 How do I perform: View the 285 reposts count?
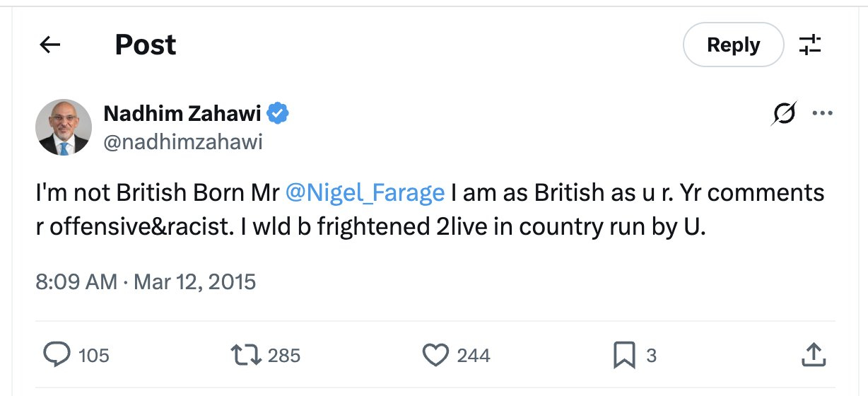(x=284, y=355)
